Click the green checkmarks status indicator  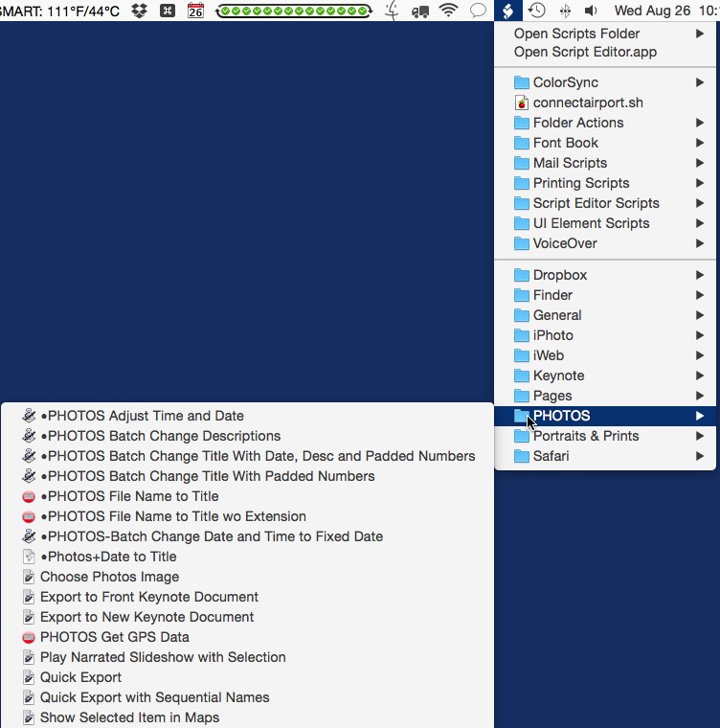point(294,11)
